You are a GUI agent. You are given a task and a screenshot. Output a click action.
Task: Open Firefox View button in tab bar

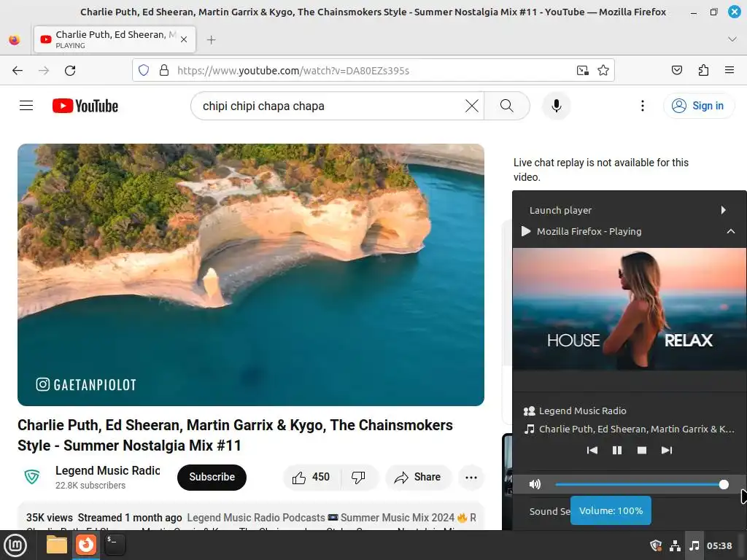[15, 39]
